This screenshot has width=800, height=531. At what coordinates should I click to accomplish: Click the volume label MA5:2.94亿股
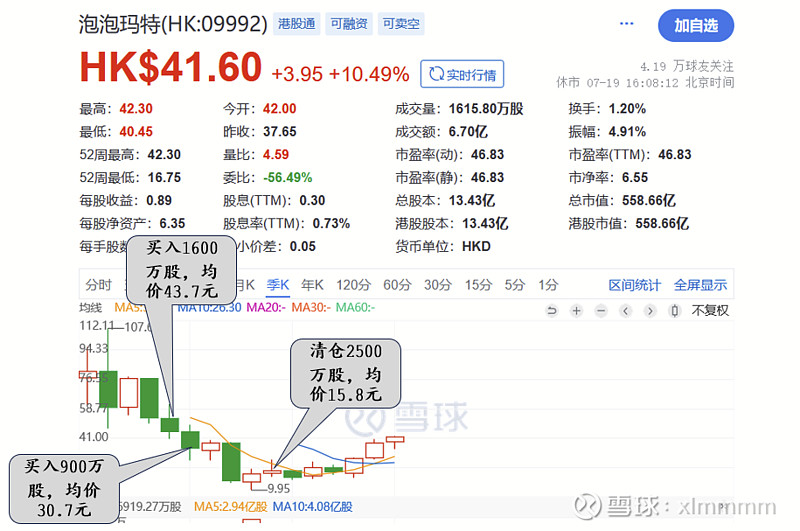pyautogui.click(x=231, y=507)
